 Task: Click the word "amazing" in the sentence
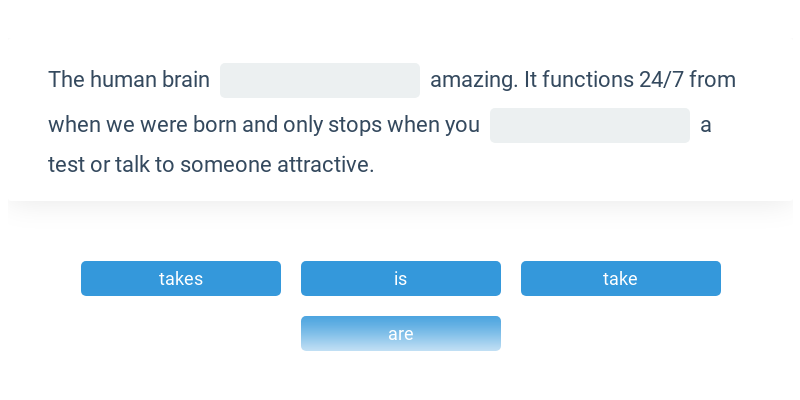click(471, 80)
